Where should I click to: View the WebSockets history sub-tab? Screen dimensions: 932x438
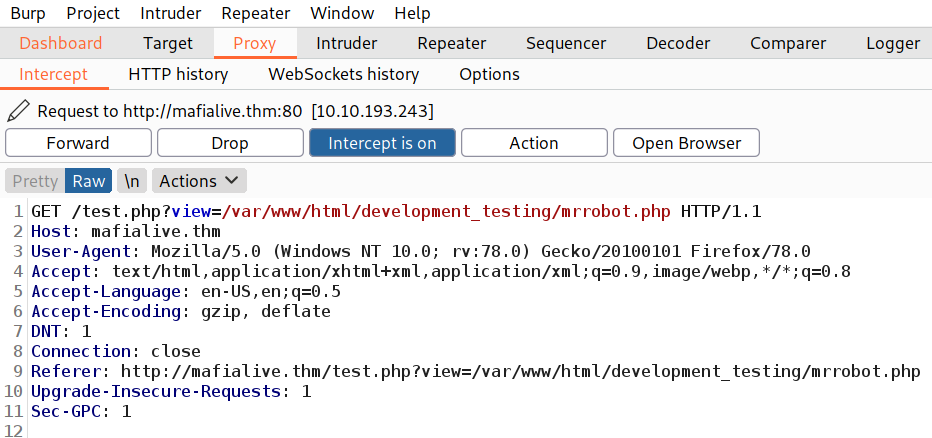[344, 74]
